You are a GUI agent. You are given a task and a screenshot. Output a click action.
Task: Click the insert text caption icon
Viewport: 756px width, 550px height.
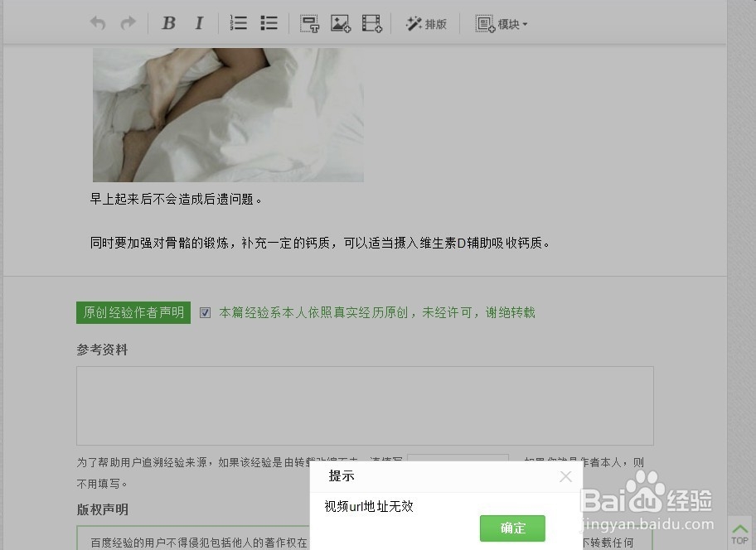tap(308, 23)
